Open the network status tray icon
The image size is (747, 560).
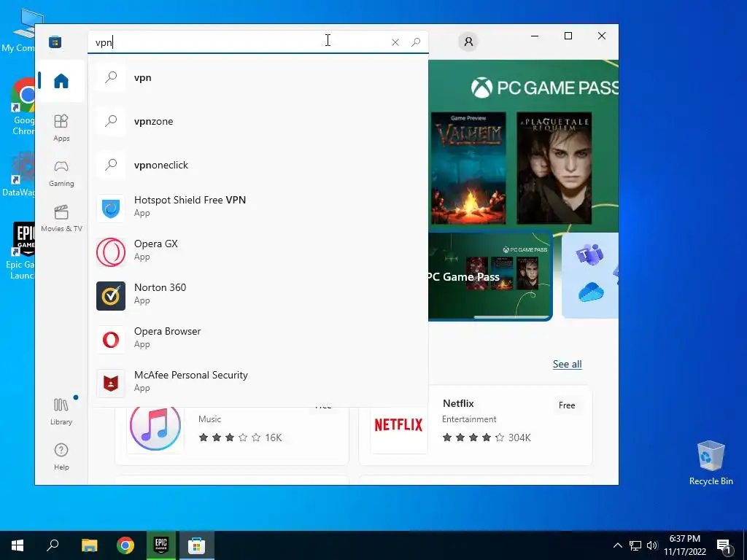[x=635, y=545]
